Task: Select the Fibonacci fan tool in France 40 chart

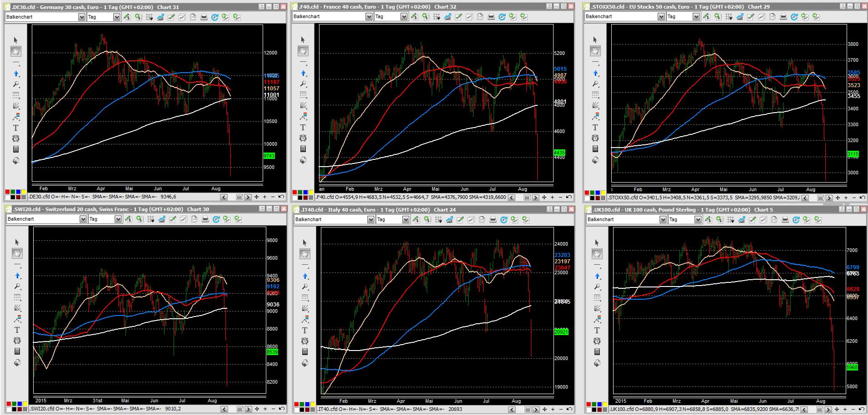Action: (303, 105)
